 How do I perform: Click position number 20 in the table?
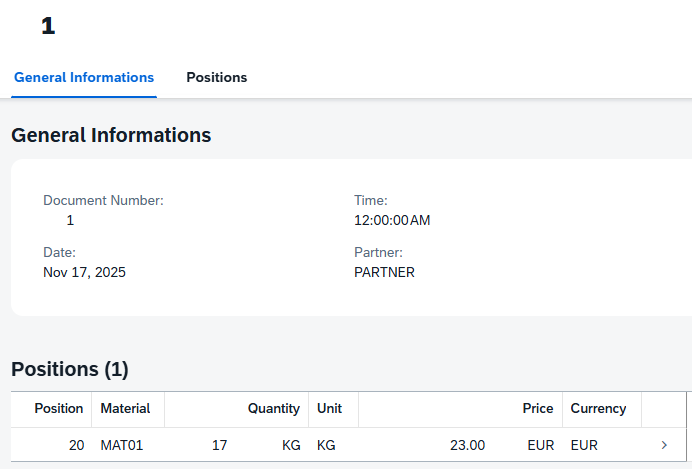pos(76,445)
